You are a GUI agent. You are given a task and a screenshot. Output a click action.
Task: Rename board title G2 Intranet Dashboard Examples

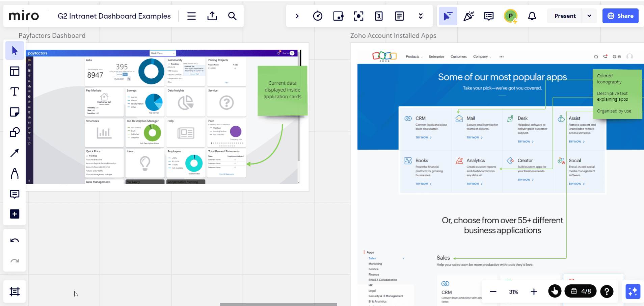click(x=114, y=16)
